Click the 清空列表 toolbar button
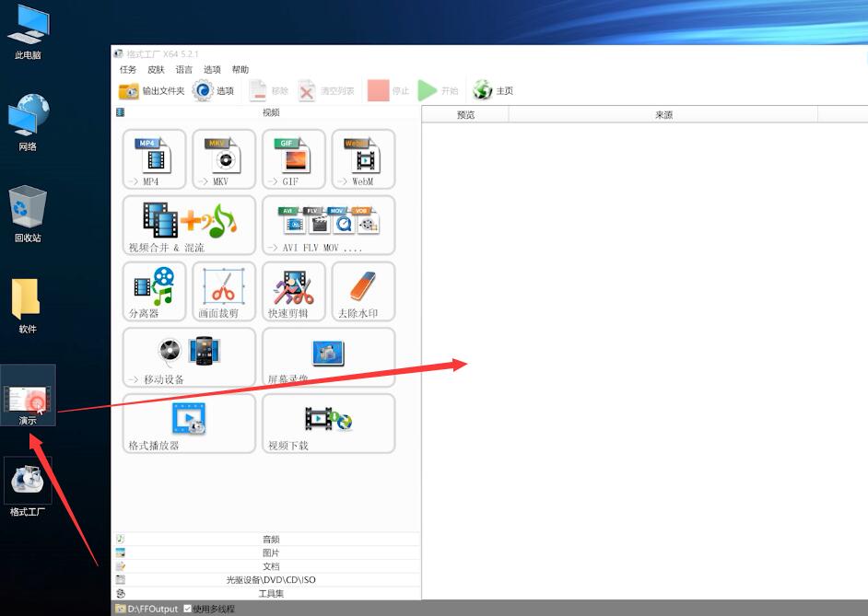The width and height of the screenshot is (868, 616). click(x=326, y=90)
